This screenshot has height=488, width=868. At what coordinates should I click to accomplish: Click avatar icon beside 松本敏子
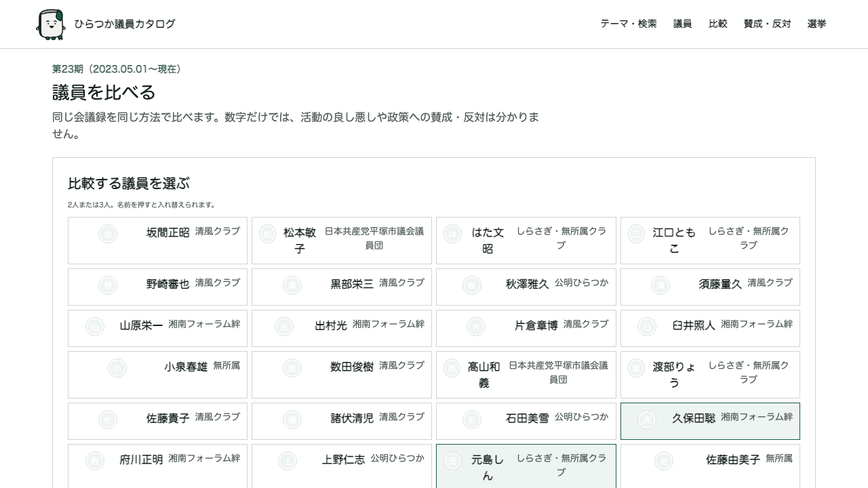(267, 234)
